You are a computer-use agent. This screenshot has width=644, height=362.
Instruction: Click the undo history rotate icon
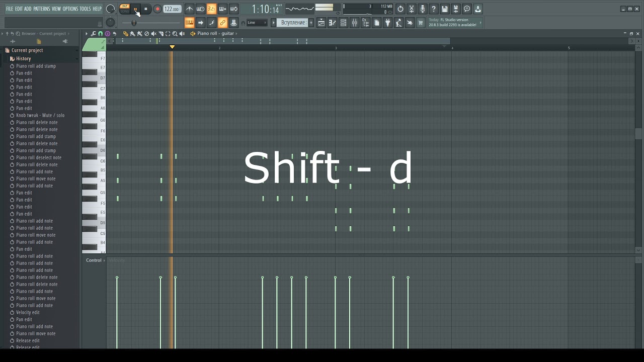[x=400, y=9]
